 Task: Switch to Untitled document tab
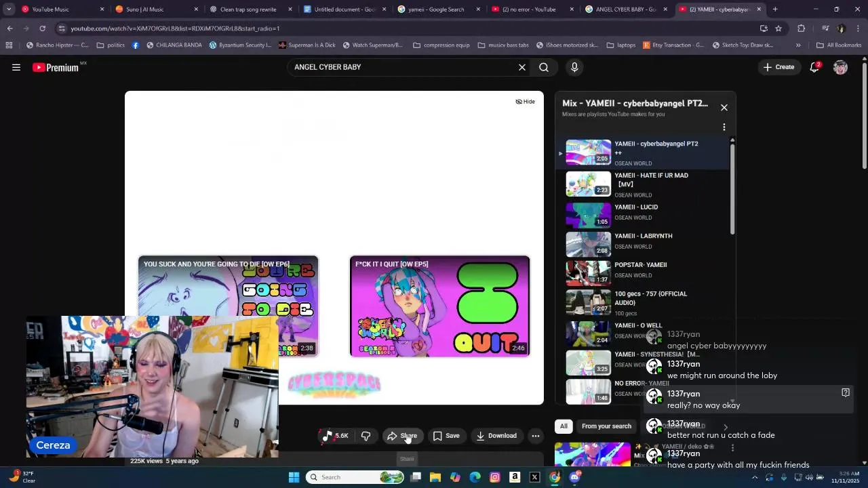(343, 9)
